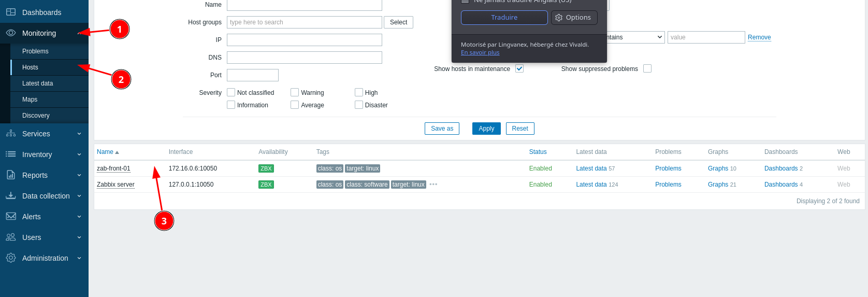The image size is (868, 297).
Task: Expand the Users menu chevron
Action: pos(79,237)
